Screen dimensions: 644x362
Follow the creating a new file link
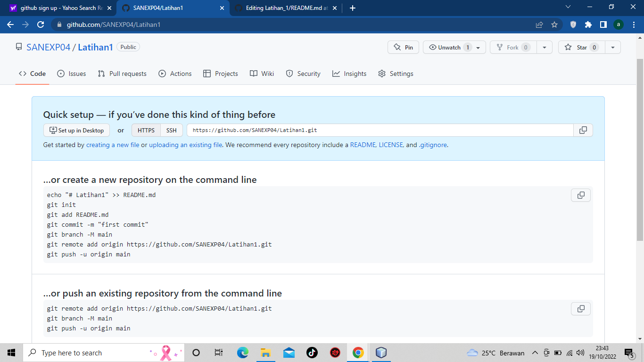113,145
